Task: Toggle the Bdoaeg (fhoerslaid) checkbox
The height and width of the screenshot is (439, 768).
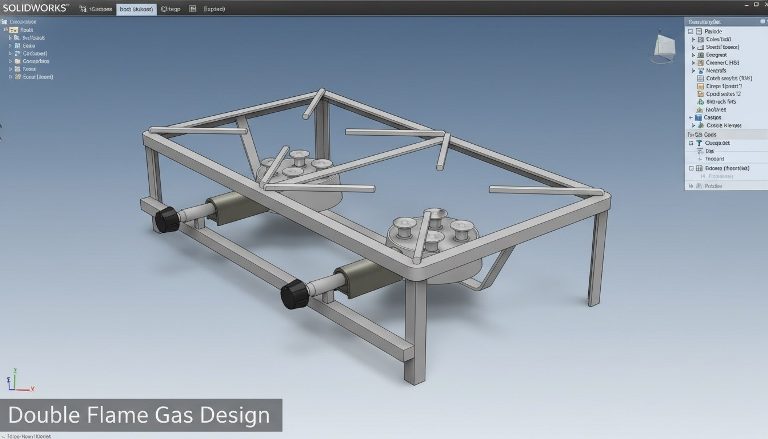Action: (692, 168)
